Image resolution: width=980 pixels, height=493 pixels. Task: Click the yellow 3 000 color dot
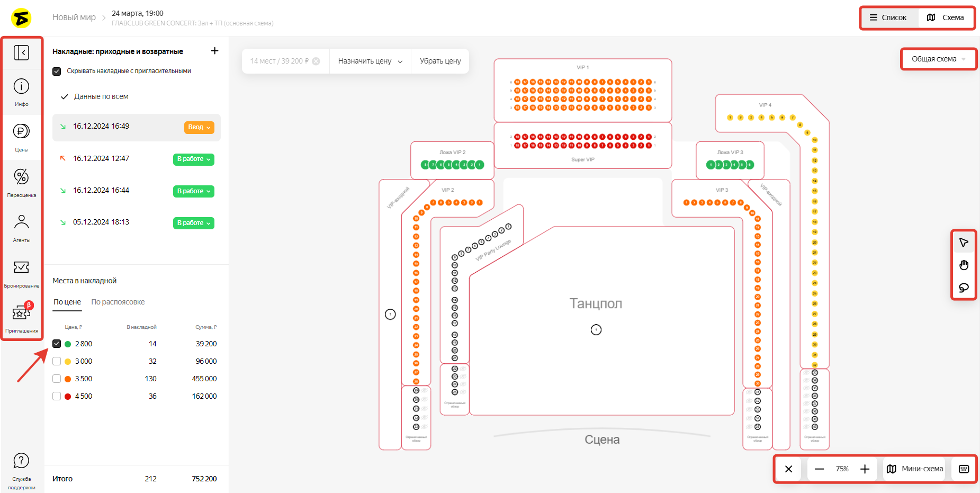[x=68, y=362]
